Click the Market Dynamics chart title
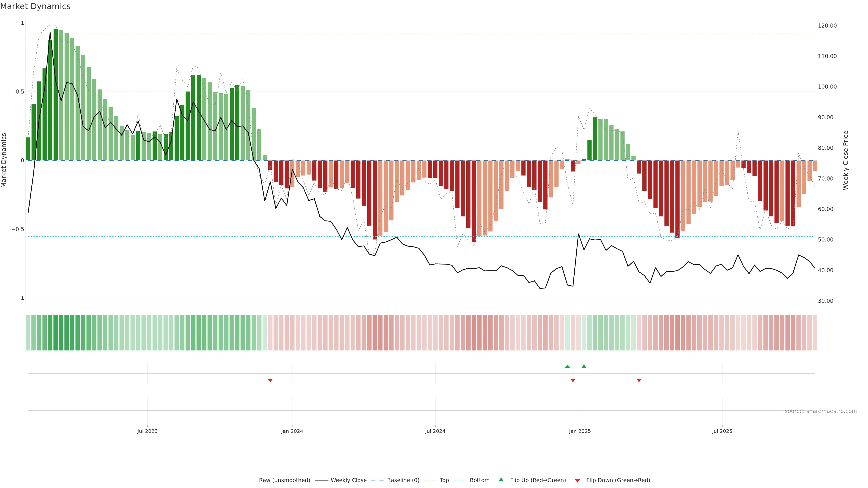 35,6
